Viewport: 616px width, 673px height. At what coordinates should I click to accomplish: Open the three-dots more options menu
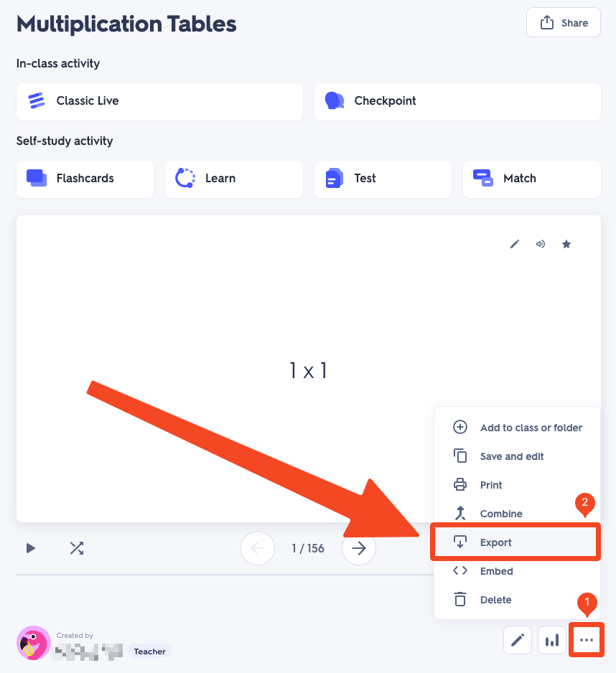pyautogui.click(x=587, y=640)
